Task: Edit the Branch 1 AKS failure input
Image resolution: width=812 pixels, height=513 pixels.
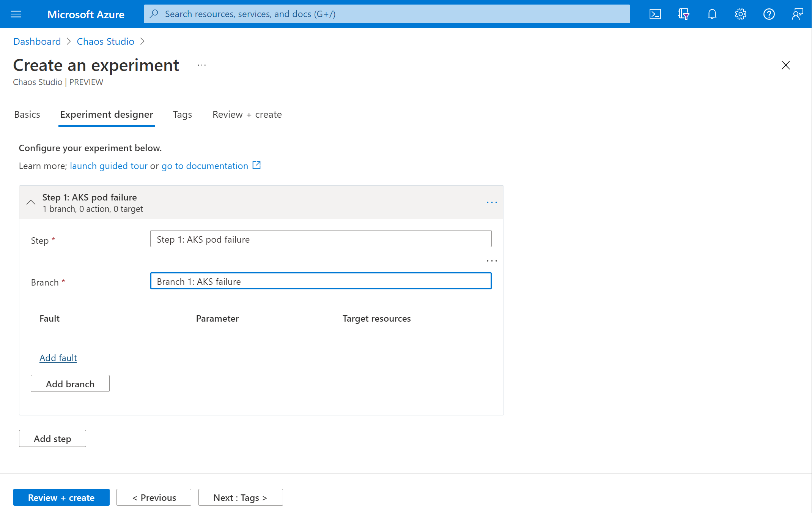Action: (x=321, y=281)
